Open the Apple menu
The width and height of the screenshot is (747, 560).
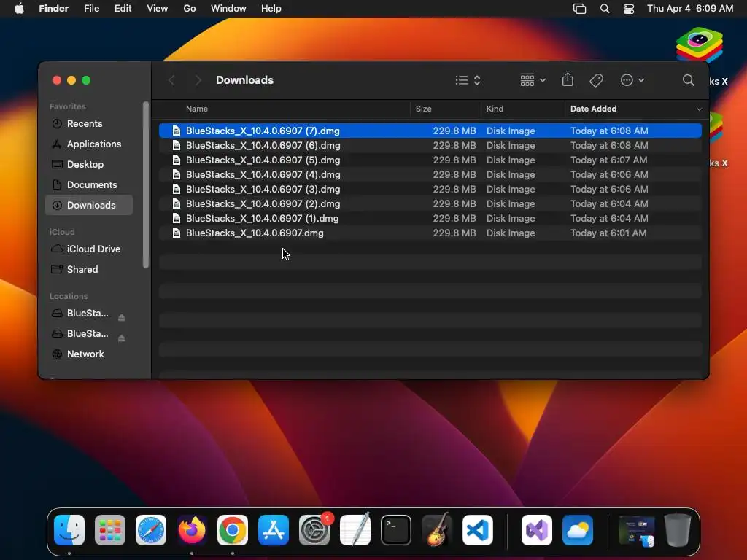[x=19, y=9]
